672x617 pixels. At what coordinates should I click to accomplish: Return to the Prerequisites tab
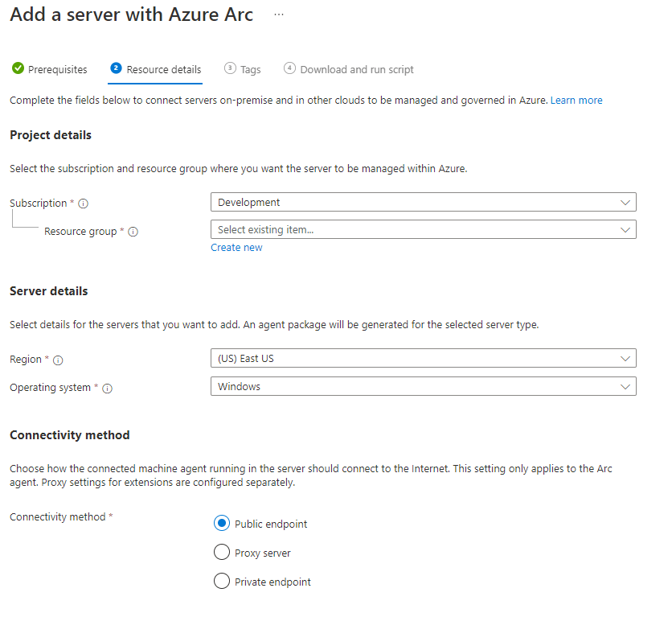[57, 69]
